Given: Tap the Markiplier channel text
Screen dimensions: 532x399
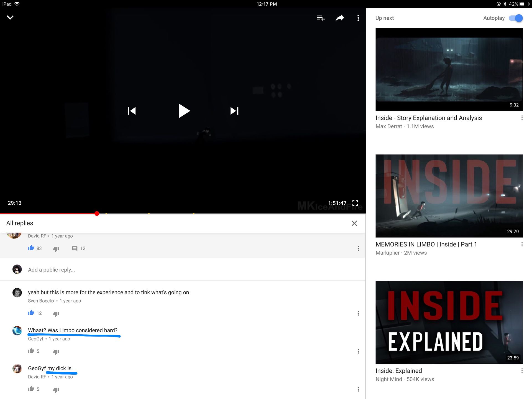Looking at the screenshot, I should coord(388,253).
